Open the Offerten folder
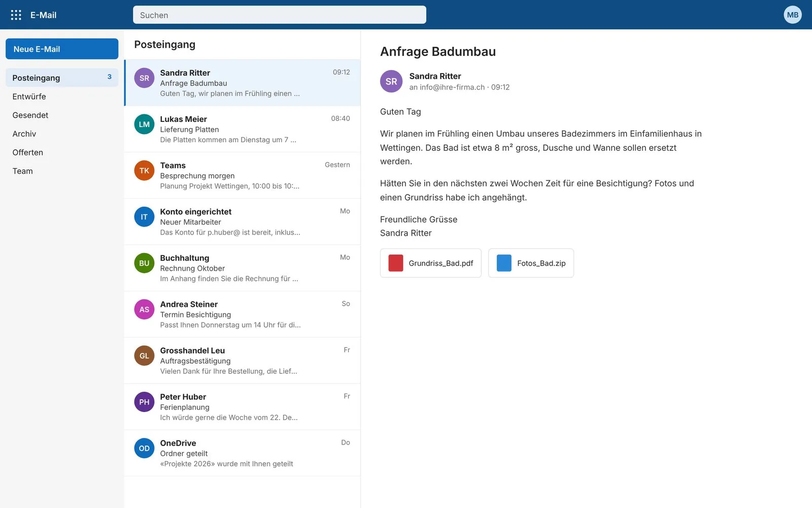 pyautogui.click(x=62, y=152)
